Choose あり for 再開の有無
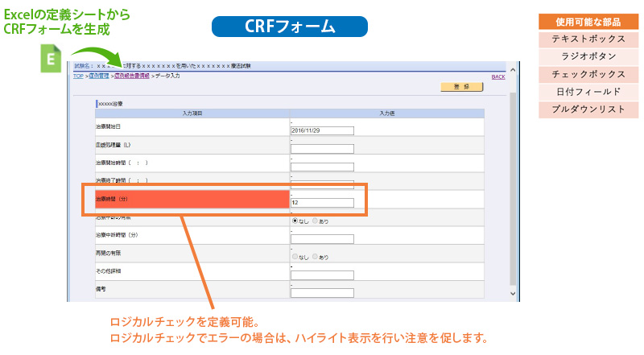644x355 pixels. click(315, 257)
